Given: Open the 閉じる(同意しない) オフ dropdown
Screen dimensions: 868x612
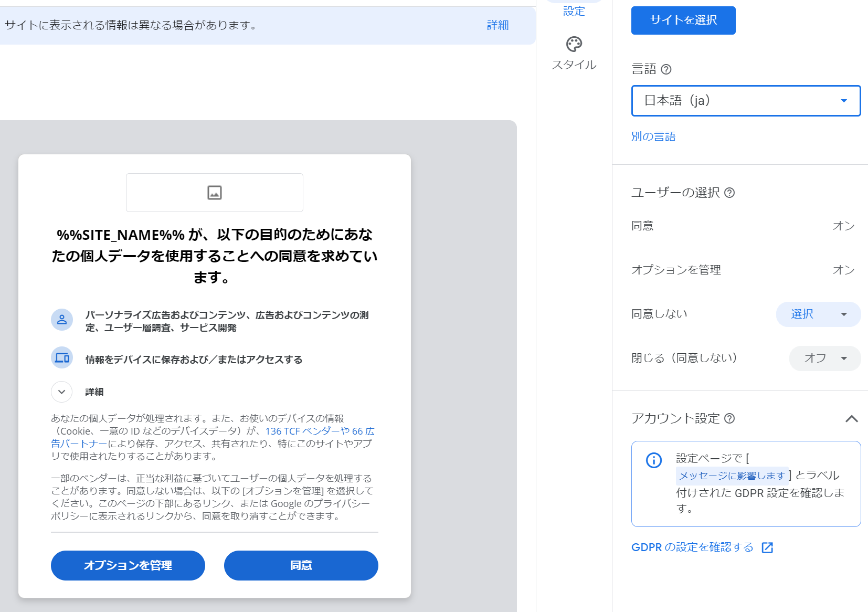Looking at the screenshot, I should (x=824, y=358).
